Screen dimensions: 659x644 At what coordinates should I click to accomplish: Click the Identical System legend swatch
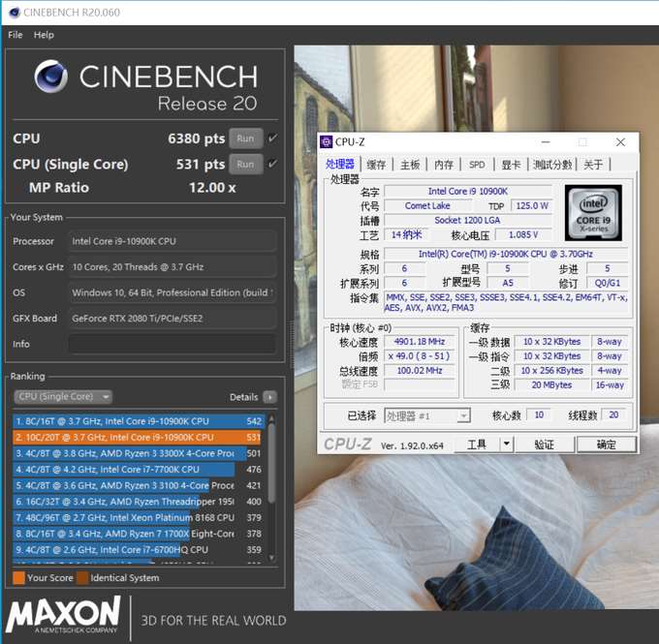82,578
